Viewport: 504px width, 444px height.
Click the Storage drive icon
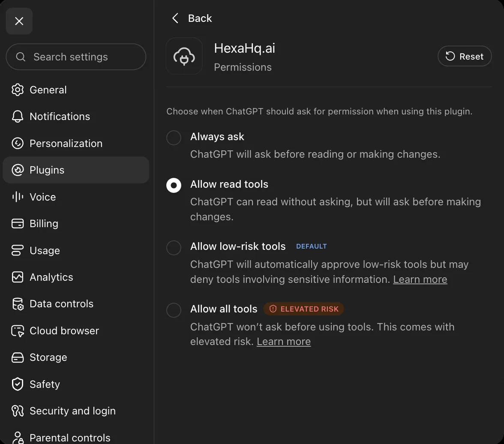pyautogui.click(x=18, y=357)
